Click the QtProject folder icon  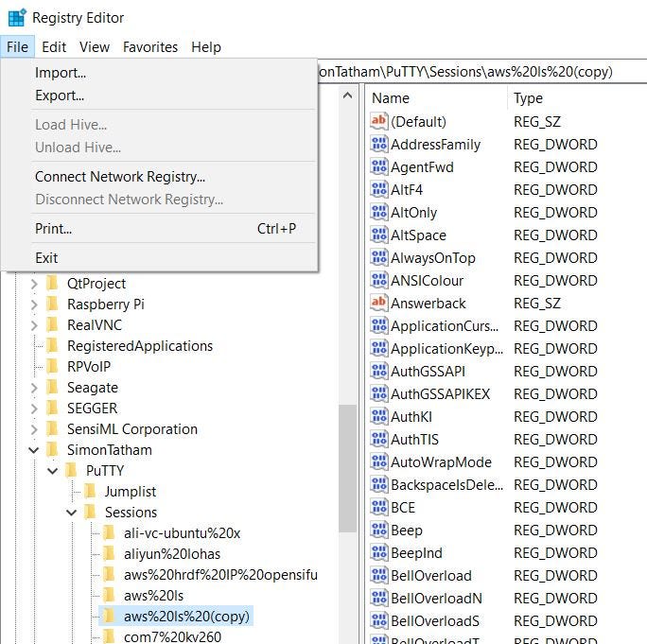coord(52,283)
